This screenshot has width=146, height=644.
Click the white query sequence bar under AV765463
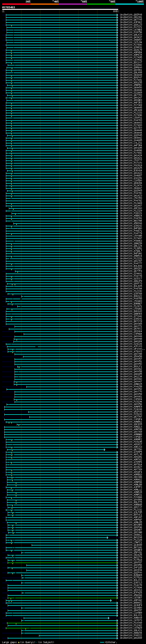coord(60,10)
